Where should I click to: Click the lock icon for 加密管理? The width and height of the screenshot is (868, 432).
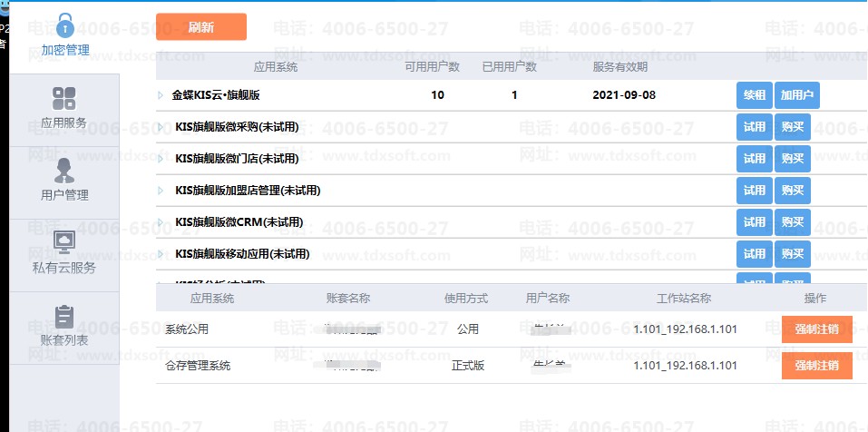coord(64,24)
